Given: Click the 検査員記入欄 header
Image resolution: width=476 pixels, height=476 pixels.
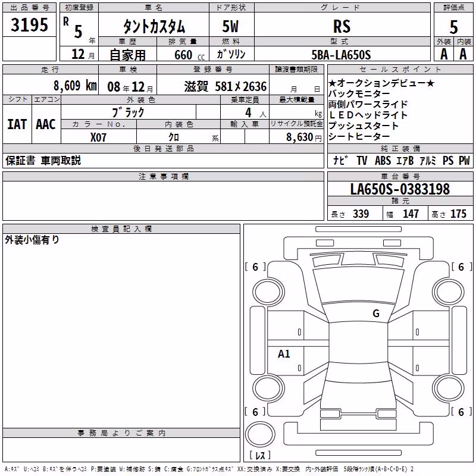Looking at the screenshot, I should pos(121,229).
